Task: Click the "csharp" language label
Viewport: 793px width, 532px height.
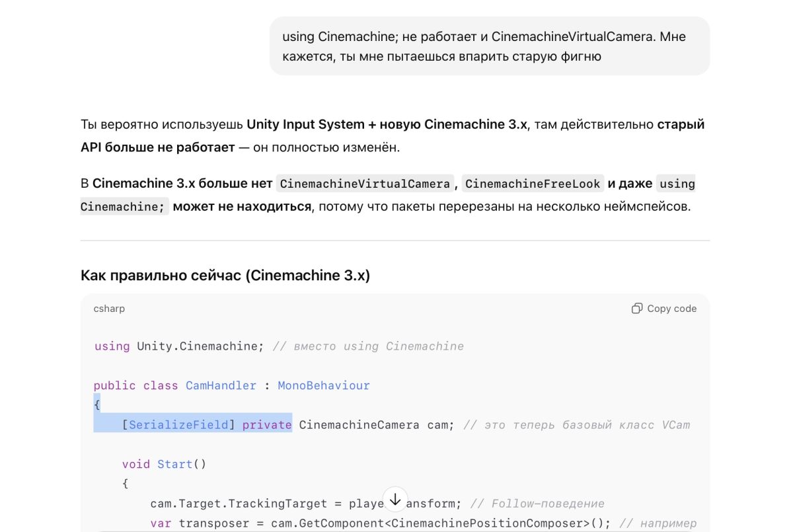Action: coord(109,309)
